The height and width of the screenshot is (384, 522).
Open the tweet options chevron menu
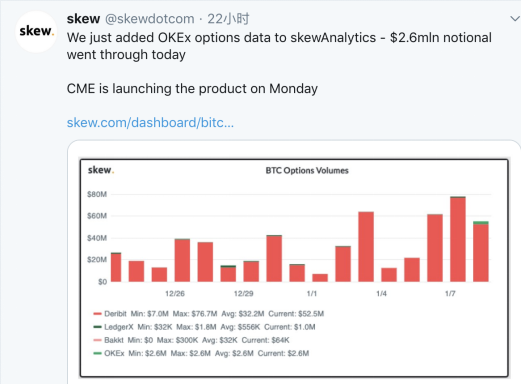coord(515,18)
